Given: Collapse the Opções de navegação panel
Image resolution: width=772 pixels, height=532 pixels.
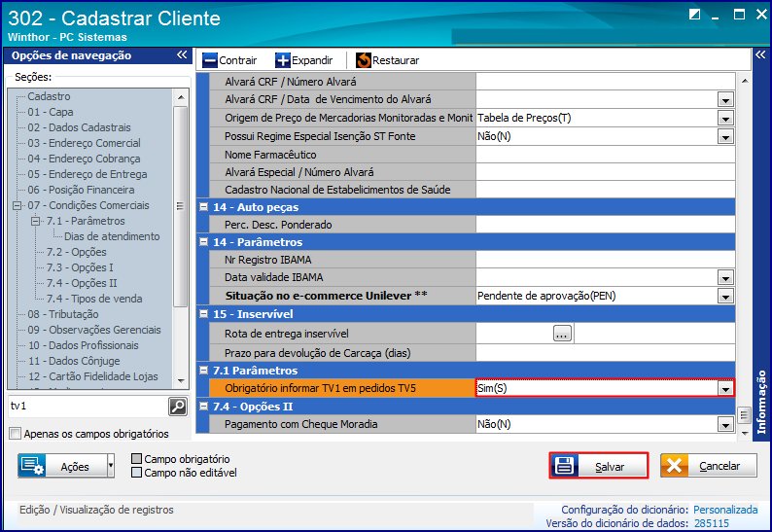Looking at the screenshot, I should [182, 54].
